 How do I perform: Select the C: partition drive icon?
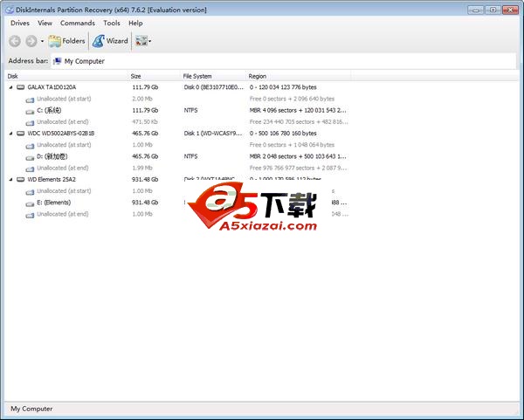coord(30,111)
